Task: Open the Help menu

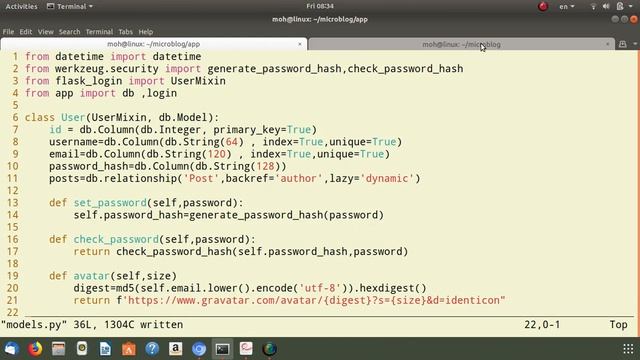Action: click(146, 32)
